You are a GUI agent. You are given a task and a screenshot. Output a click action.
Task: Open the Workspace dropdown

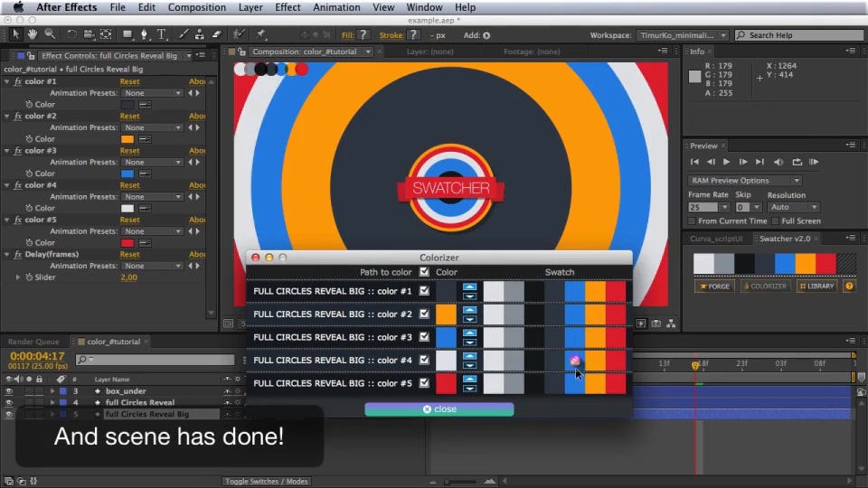coord(682,35)
